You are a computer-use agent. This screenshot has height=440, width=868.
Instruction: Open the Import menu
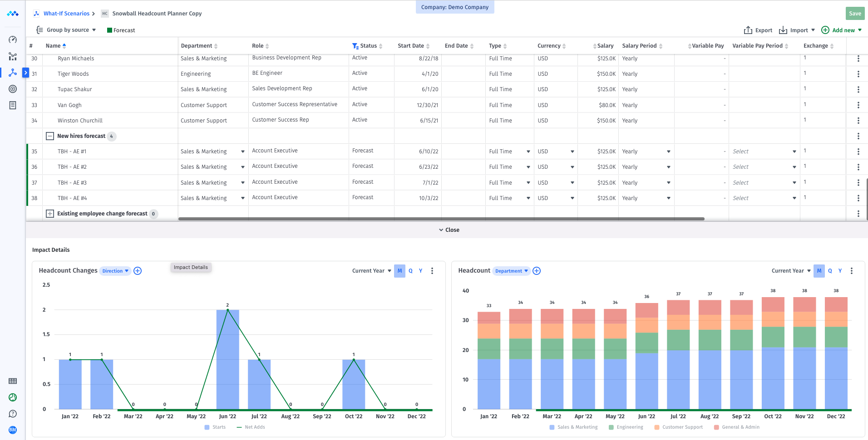click(797, 30)
